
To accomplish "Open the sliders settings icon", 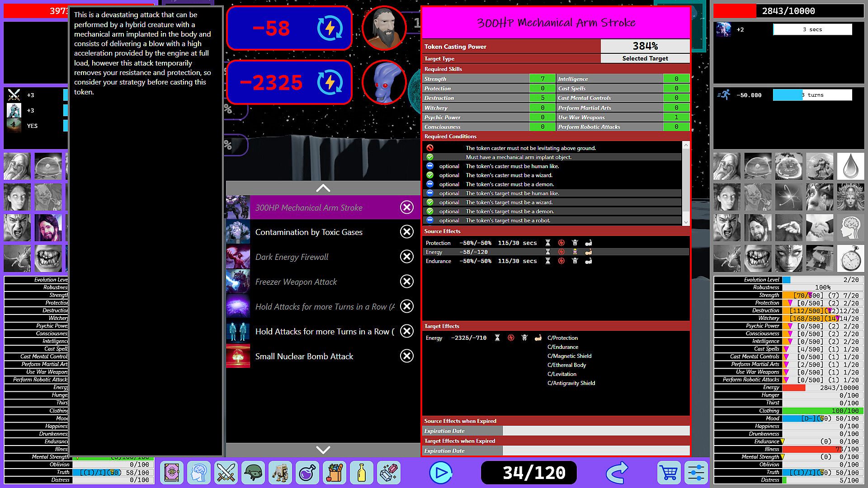I will click(695, 473).
